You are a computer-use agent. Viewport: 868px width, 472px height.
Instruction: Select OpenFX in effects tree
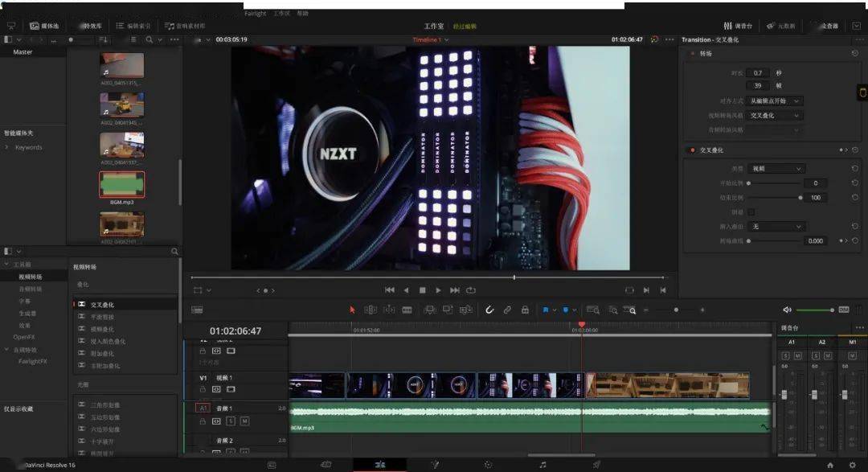pyautogui.click(x=24, y=337)
